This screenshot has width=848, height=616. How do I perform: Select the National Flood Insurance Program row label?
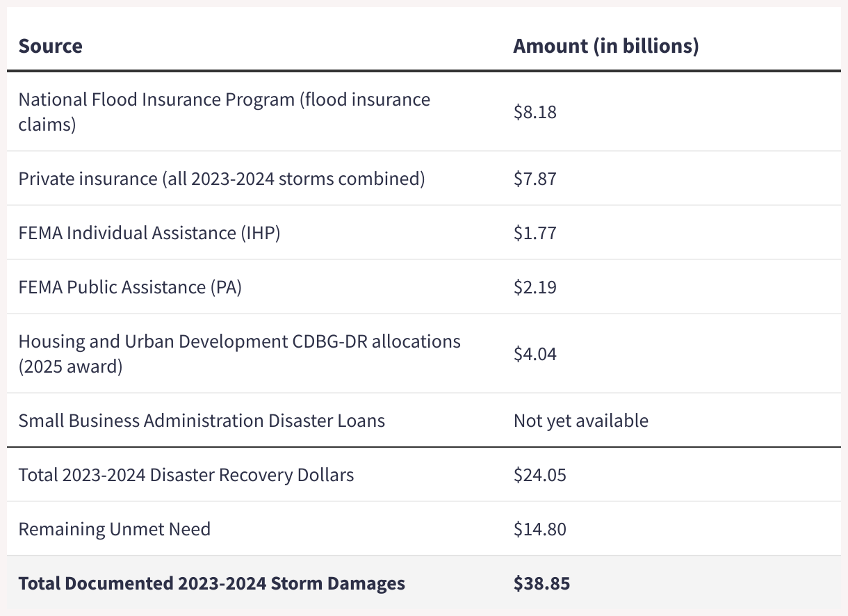click(224, 112)
